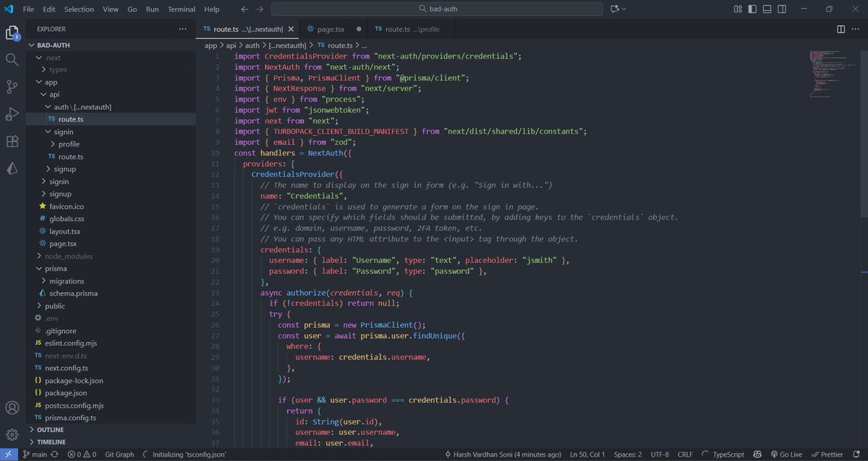
Task: Click the VS Code logo icon
Action: click(x=9, y=9)
